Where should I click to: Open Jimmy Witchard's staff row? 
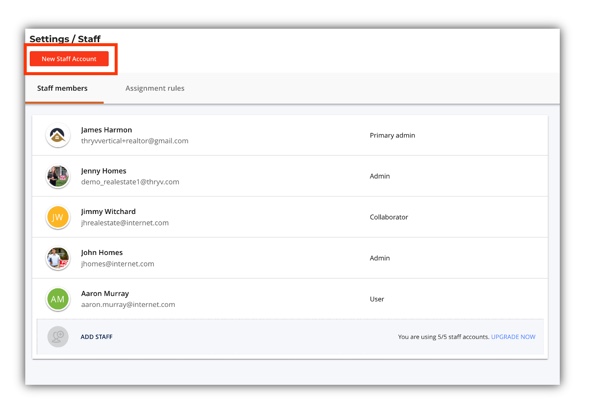click(x=290, y=217)
